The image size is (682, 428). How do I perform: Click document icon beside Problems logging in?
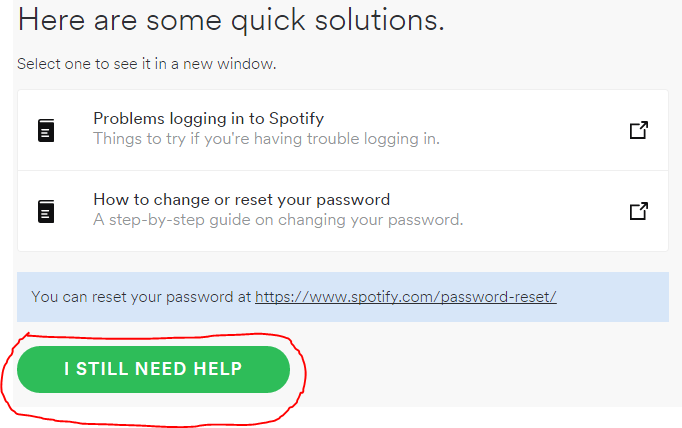[x=46, y=130]
